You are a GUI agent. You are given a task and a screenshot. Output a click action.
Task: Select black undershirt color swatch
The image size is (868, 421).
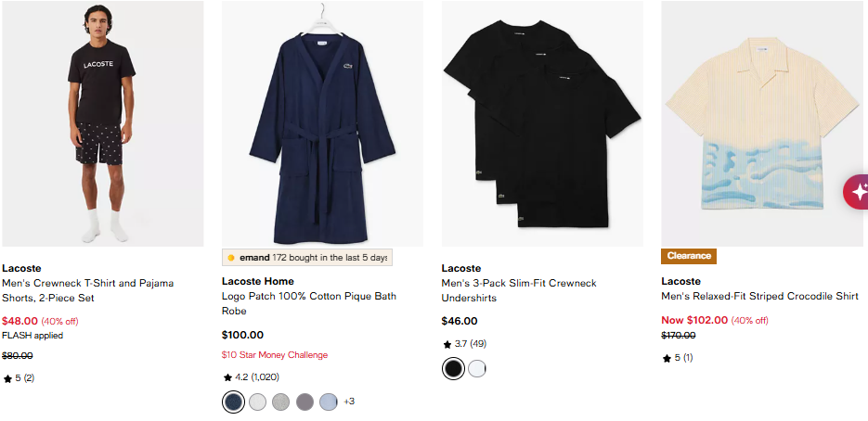[x=453, y=368]
